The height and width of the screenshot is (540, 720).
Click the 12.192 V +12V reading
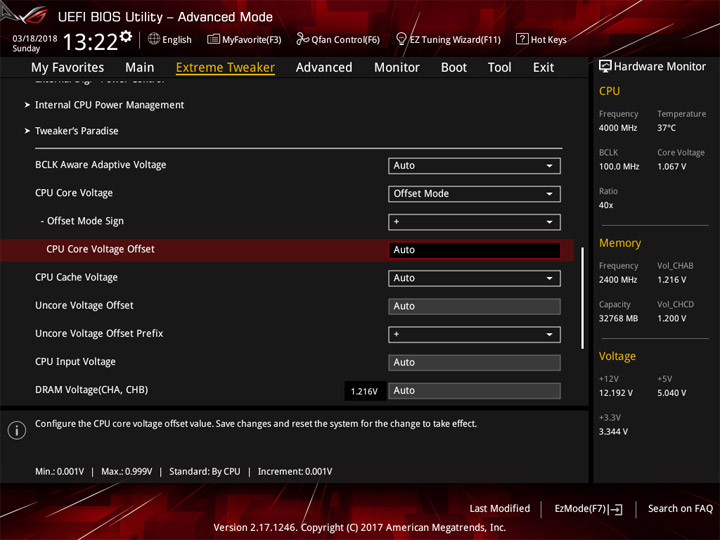click(616, 393)
